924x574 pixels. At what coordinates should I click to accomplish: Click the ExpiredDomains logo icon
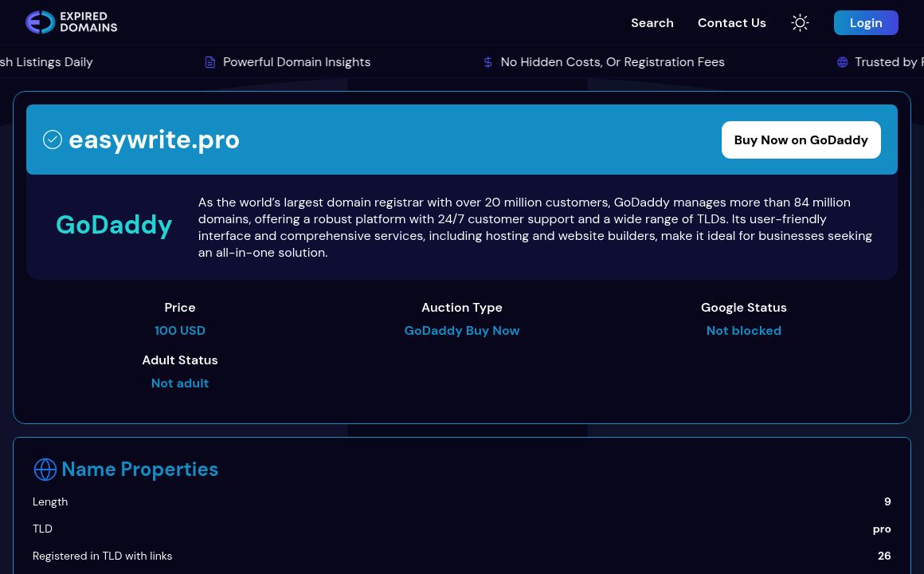40,22
